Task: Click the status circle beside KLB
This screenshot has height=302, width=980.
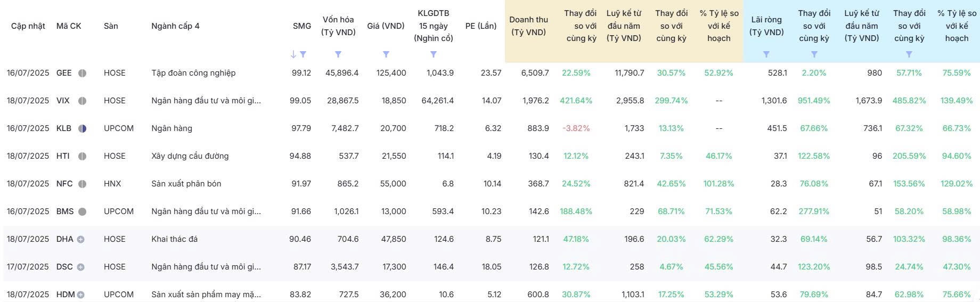Action: pyautogui.click(x=82, y=128)
